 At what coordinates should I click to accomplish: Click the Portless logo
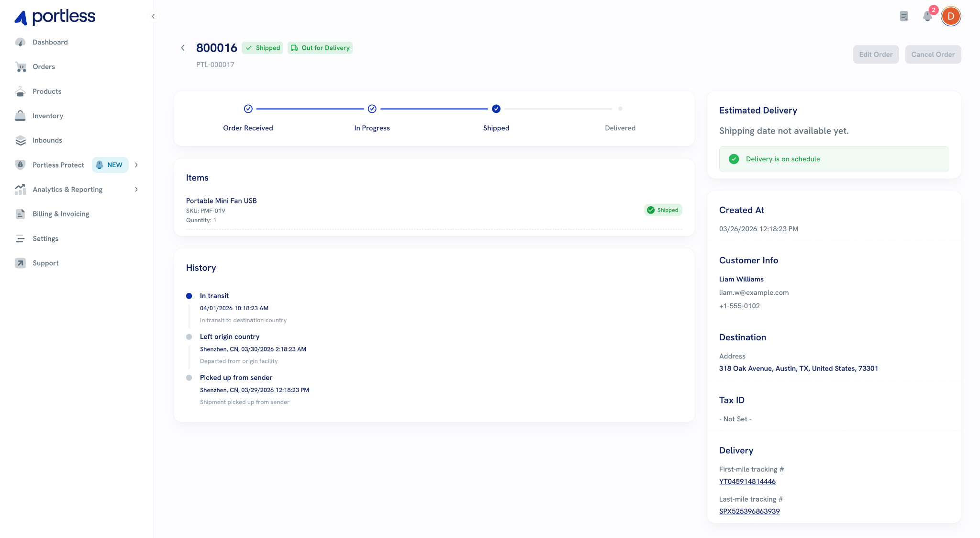[55, 17]
